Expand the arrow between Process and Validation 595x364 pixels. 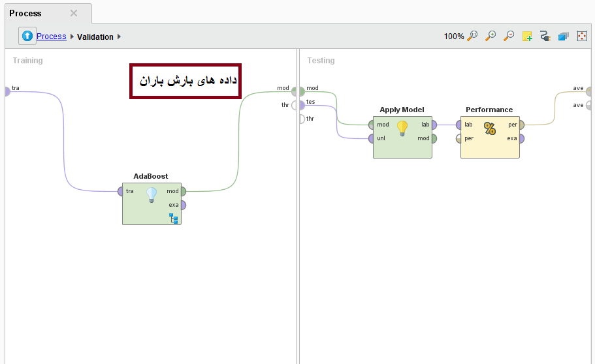[72, 37]
